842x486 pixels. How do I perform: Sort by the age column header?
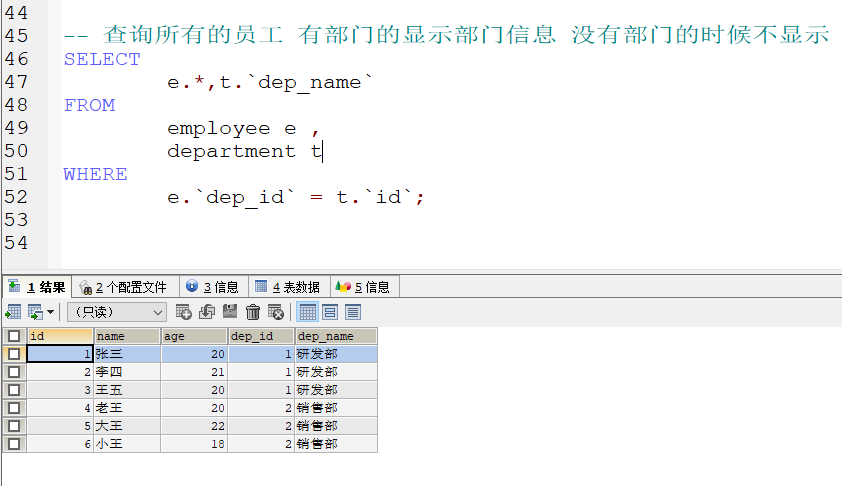point(194,336)
